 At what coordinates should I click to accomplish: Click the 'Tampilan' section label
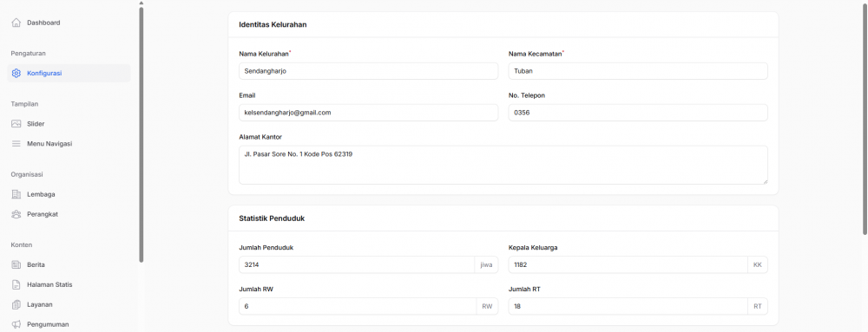24,104
